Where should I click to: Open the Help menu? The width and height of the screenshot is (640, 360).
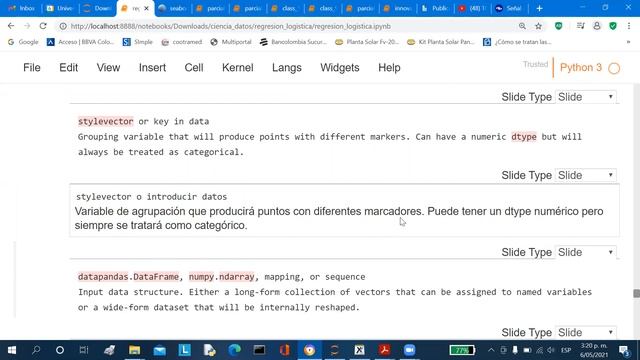pyautogui.click(x=389, y=68)
